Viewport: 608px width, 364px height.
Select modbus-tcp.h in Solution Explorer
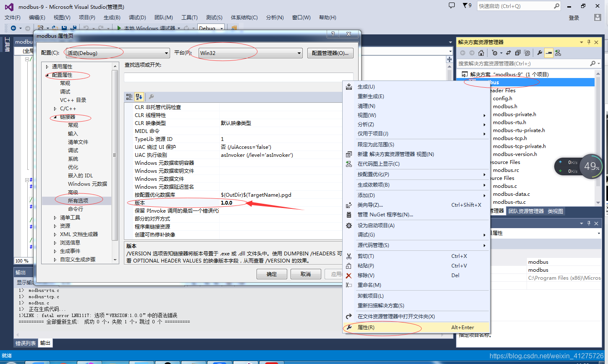pos(510,138)
